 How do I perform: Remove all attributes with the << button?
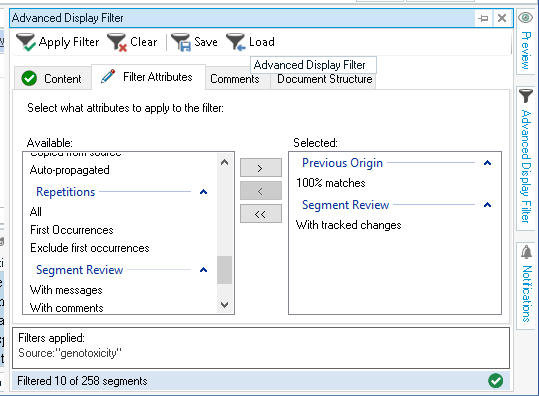tap(261, 214)
